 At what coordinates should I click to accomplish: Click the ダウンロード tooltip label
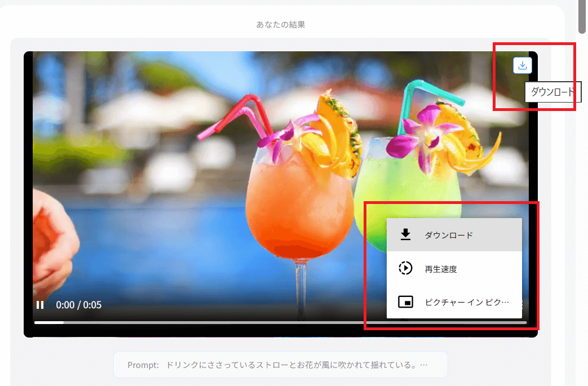tap(552, 92)
